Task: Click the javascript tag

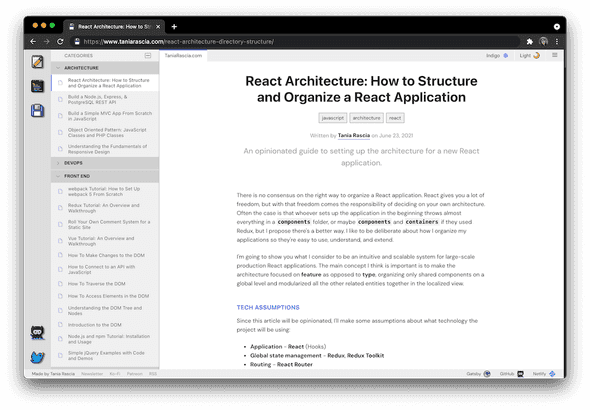Action: point(333,118)
